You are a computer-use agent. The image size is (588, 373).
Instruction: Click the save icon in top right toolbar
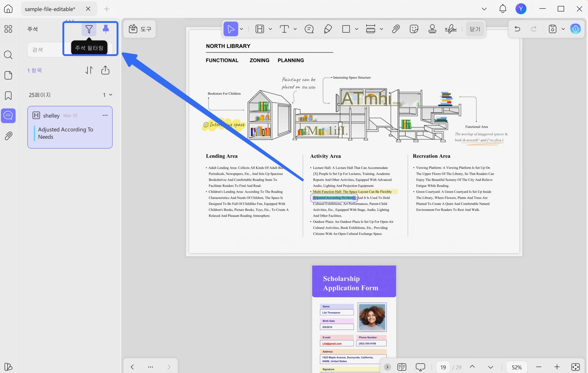pos(553,29)
